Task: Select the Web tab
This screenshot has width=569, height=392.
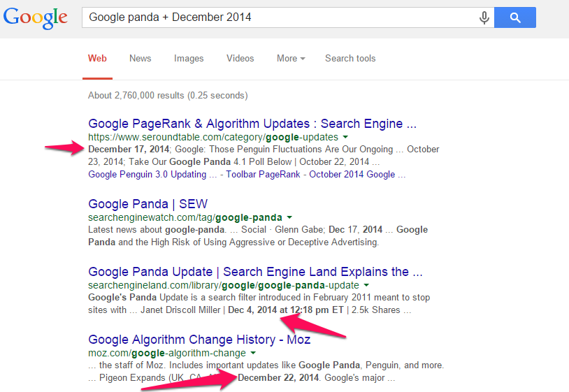Action: pyautogui.click(x=97, y=59)
